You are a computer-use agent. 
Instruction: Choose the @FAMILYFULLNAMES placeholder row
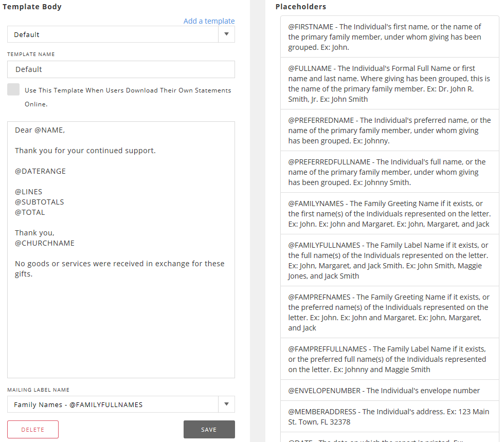(x=389, y=261)
